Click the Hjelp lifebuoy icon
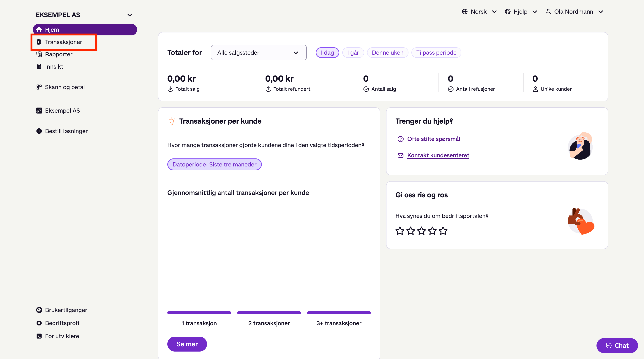644x359 pixels. pyautogui.click(x=507, y=12)
